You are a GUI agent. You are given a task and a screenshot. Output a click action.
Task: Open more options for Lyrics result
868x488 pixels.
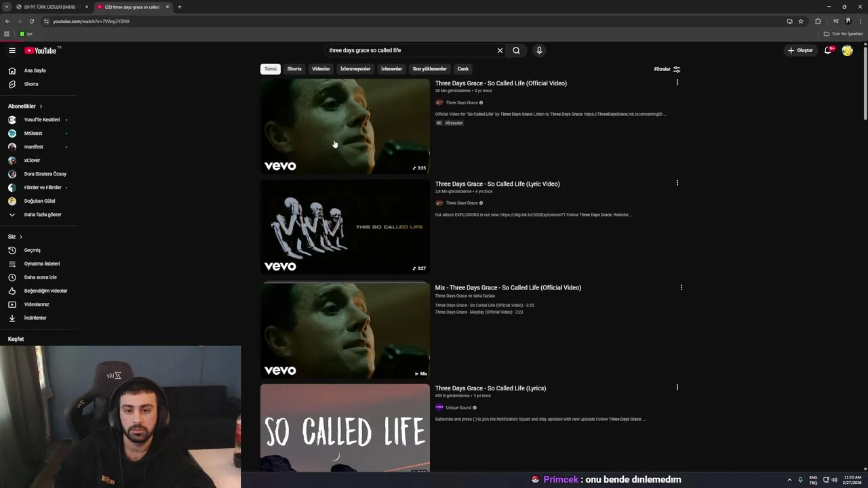pyautogui.click(x=677, y=387)
